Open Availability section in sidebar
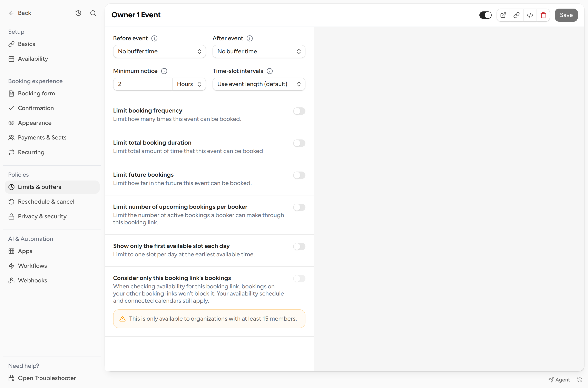This screenshot has width=588, height=388. [x=52, y=59]
